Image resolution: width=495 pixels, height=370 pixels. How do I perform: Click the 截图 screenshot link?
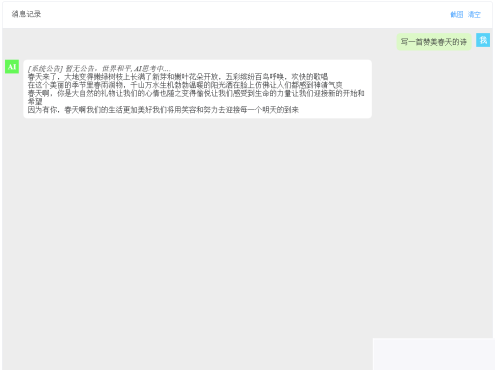[457, 14]
